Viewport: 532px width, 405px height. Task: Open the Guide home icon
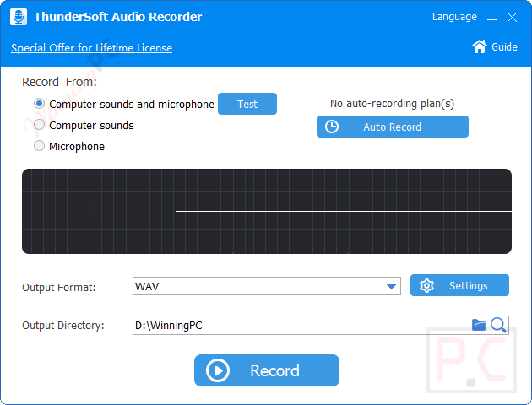pyautogui.click(x=480, y=46)
